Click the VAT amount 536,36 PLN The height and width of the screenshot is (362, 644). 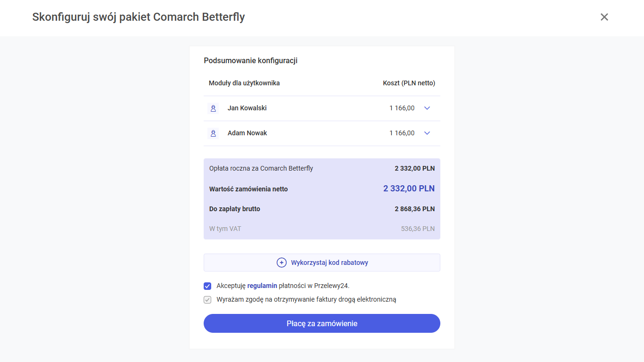coord(418,229)
